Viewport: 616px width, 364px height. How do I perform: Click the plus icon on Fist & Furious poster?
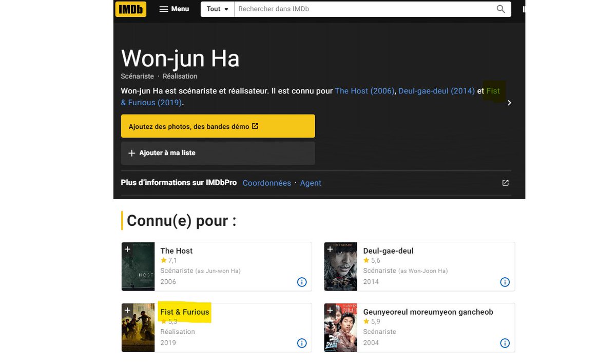pyautogui.click(x=128, y=310)
